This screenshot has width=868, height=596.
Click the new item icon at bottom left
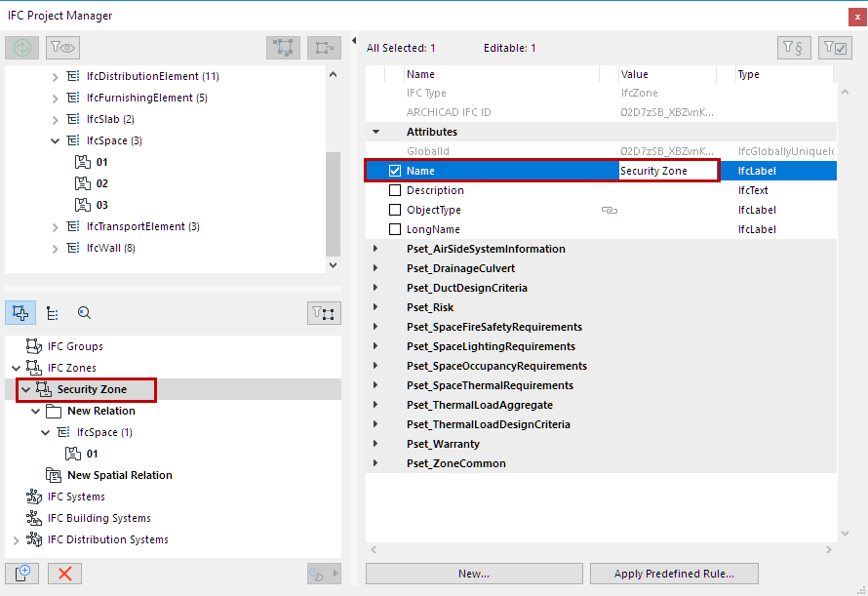22,574
